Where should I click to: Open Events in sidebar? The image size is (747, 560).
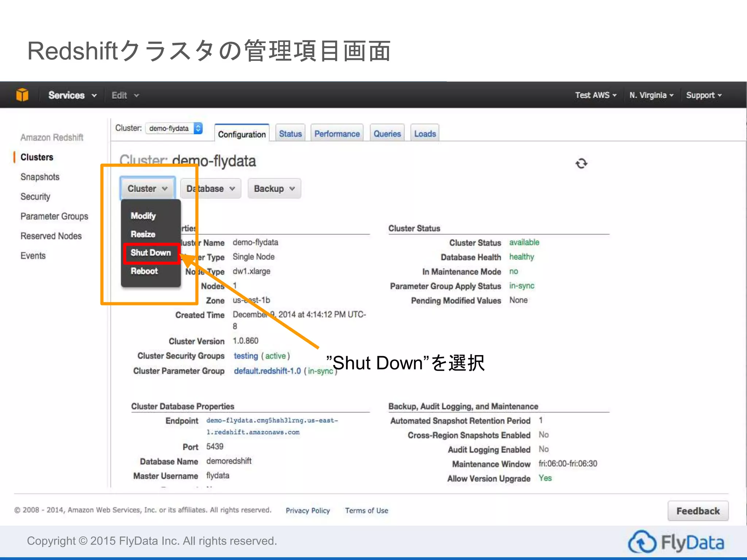click(33, 256)
